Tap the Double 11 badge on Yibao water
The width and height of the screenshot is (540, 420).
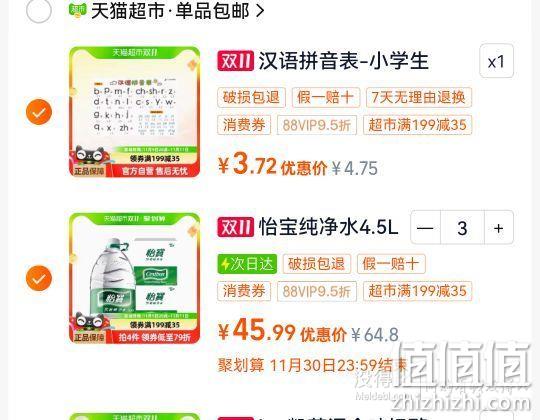click(x=236, y=227)
